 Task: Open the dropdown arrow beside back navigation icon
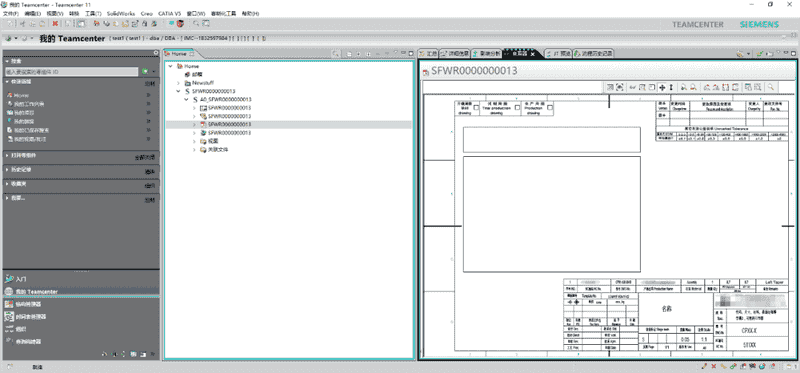click(16, 39)
